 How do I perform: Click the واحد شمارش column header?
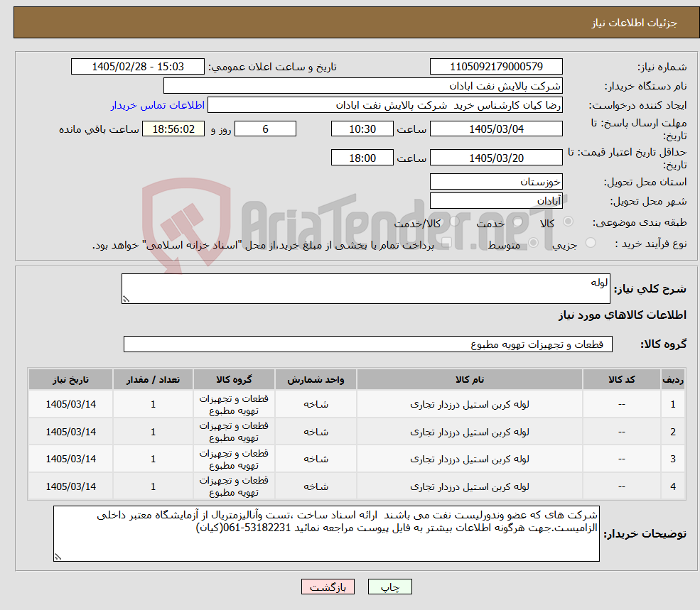tap(316, 379)
